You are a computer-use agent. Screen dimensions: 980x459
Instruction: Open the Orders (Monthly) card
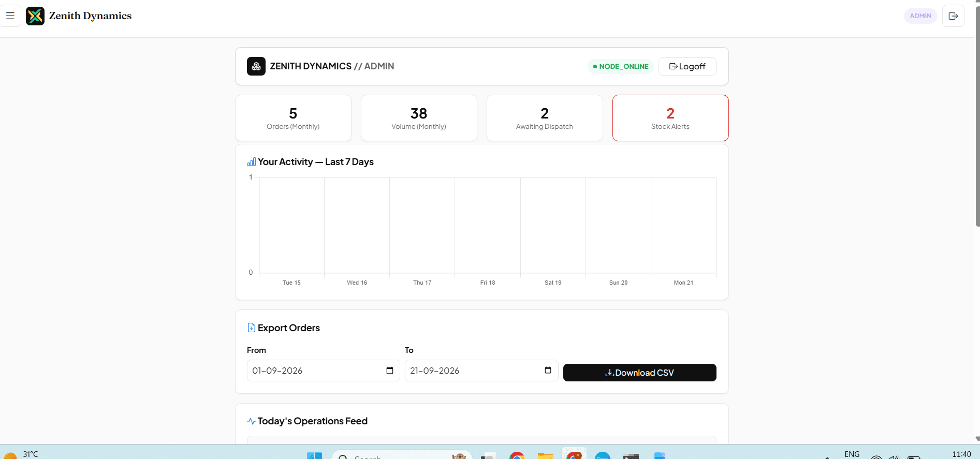[293, 118]
